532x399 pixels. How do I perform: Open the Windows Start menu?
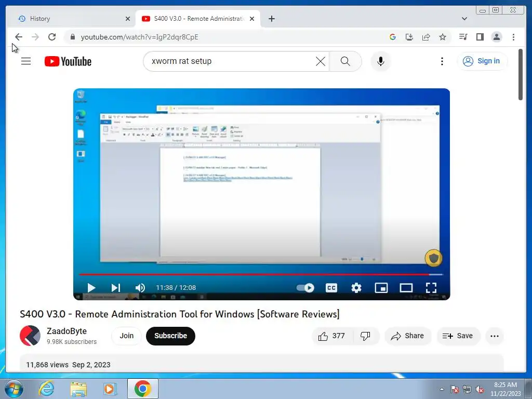tap(14, 389)
